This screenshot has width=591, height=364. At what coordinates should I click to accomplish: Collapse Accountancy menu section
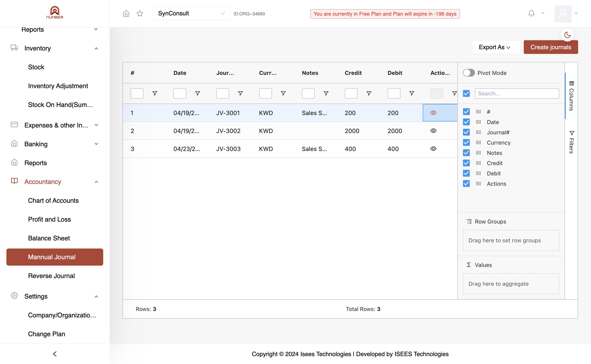[x=55, y=182]
